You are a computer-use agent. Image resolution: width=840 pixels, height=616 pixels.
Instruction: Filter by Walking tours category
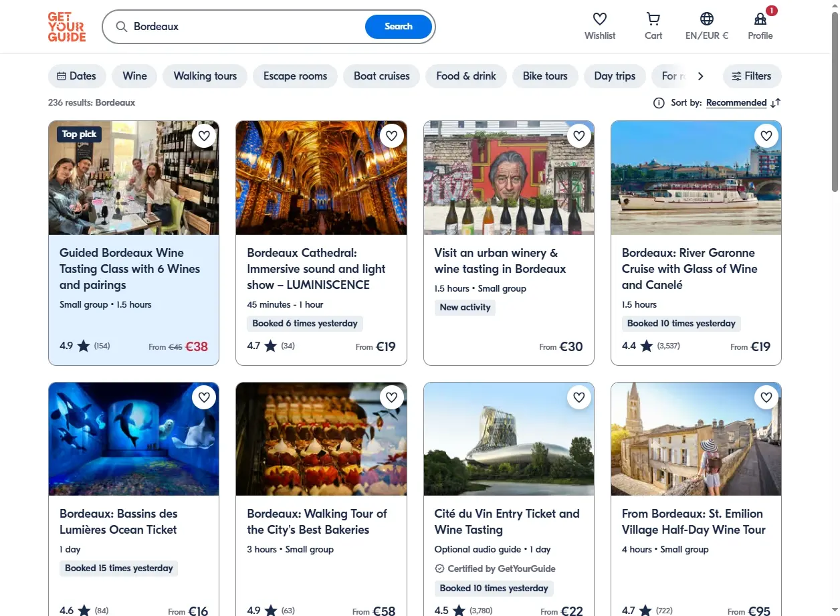point(205,76)
